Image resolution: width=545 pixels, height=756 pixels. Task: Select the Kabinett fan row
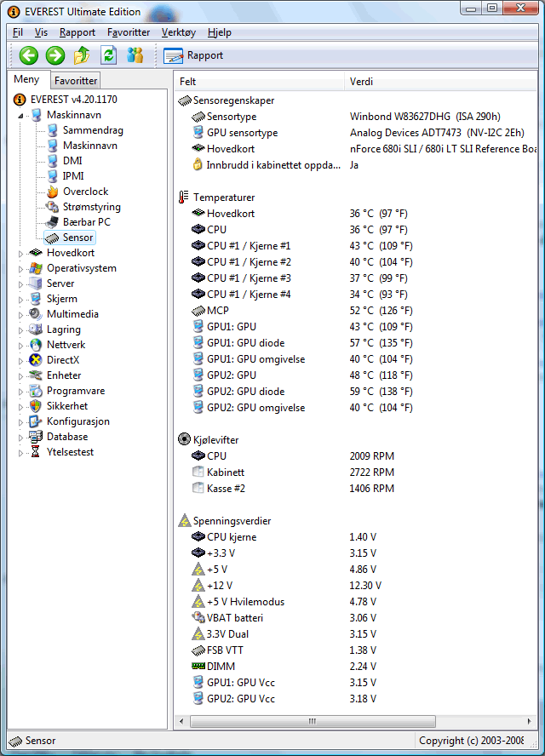coord(356,472)
